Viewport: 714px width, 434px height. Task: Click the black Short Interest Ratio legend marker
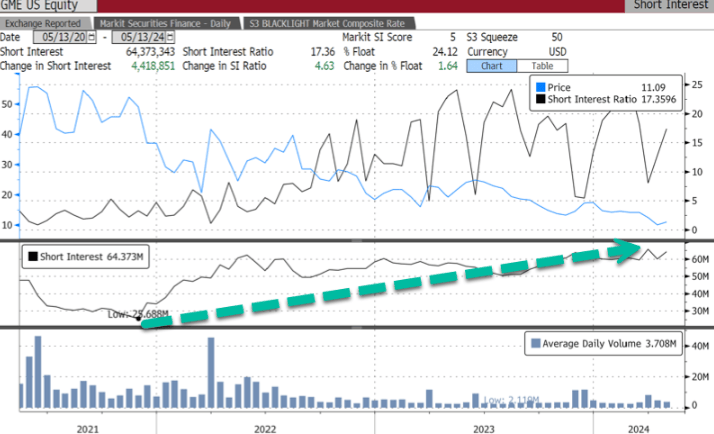point(539,99)
